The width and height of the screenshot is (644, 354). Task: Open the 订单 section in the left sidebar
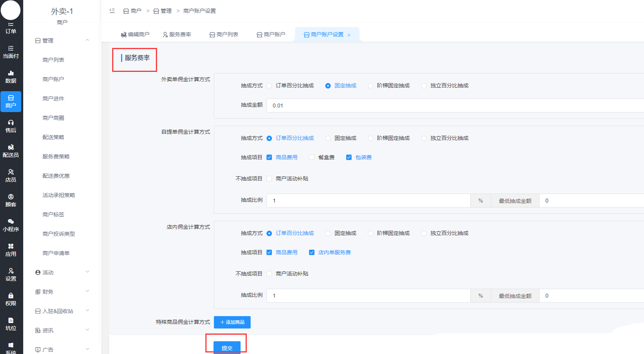(x=11, y=28)
